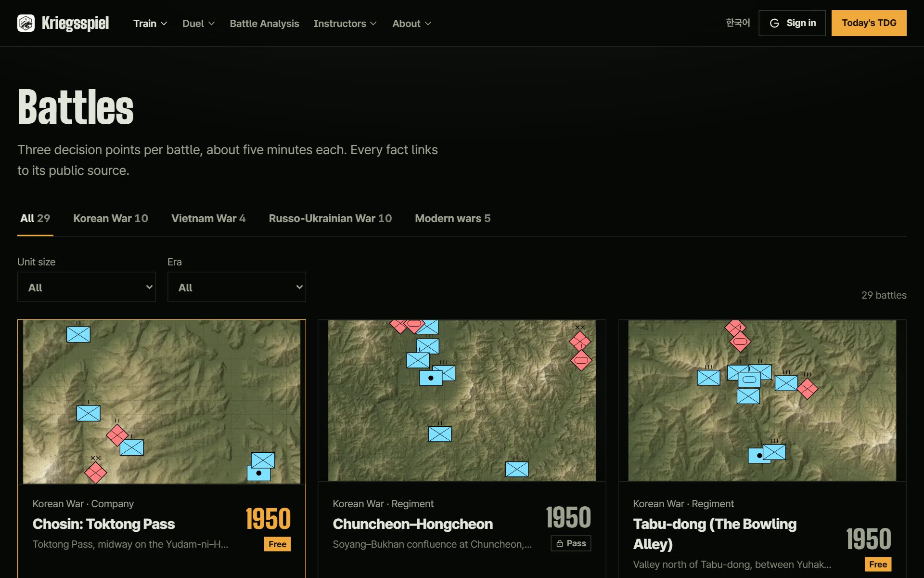Click 'Valley north of Tabu-dong' description
The width and height of the screenshot is (924, 578).
point(732,565)
